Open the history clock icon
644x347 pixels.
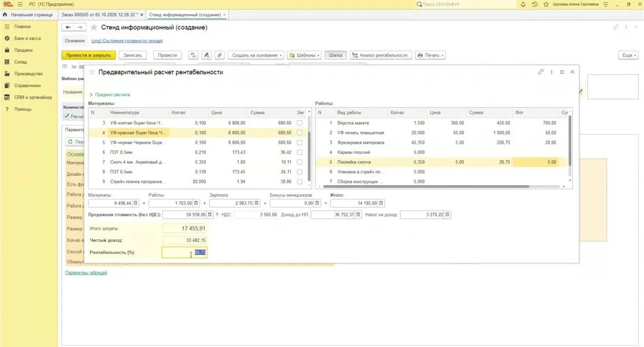tap(534, 4)
